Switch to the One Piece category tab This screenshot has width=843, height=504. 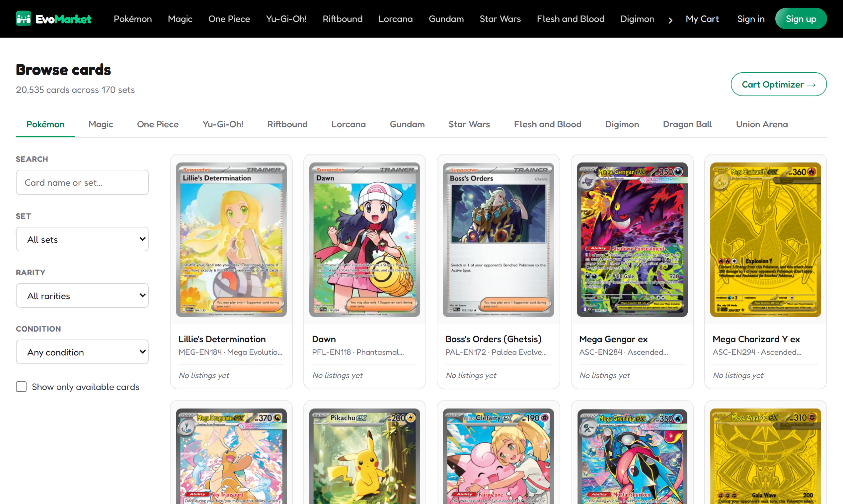click(x=158, y=124)
